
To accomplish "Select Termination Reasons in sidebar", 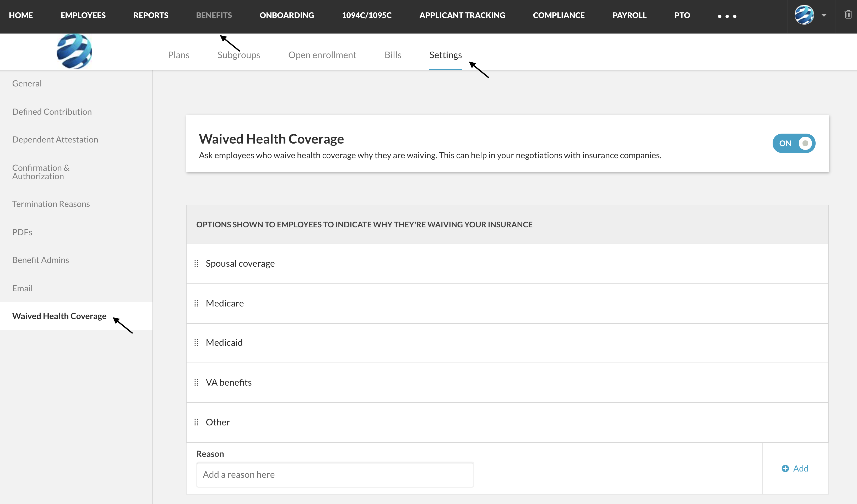I will (x=51, y=204).
